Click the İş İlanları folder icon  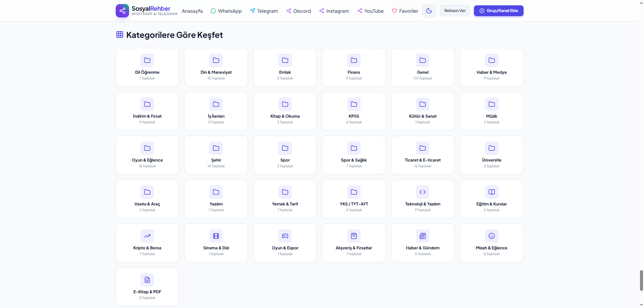pos(216,104)
